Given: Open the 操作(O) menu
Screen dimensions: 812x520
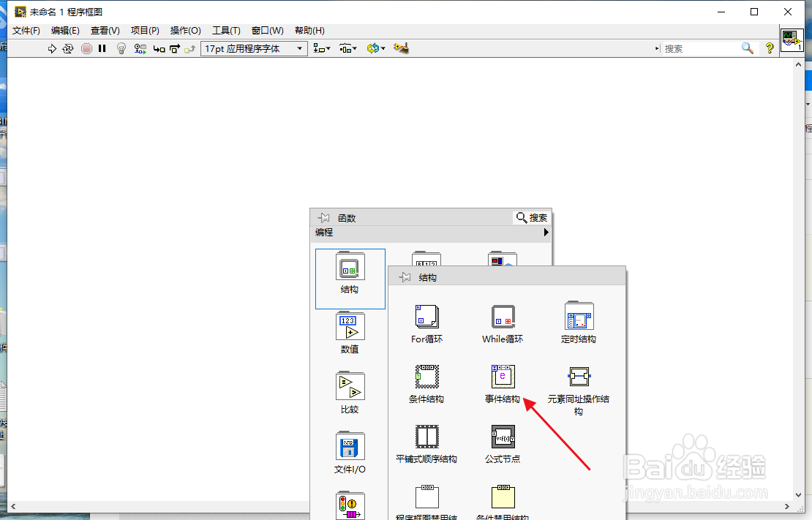Looking at the screenshot, I should click(x=185, y=31).
